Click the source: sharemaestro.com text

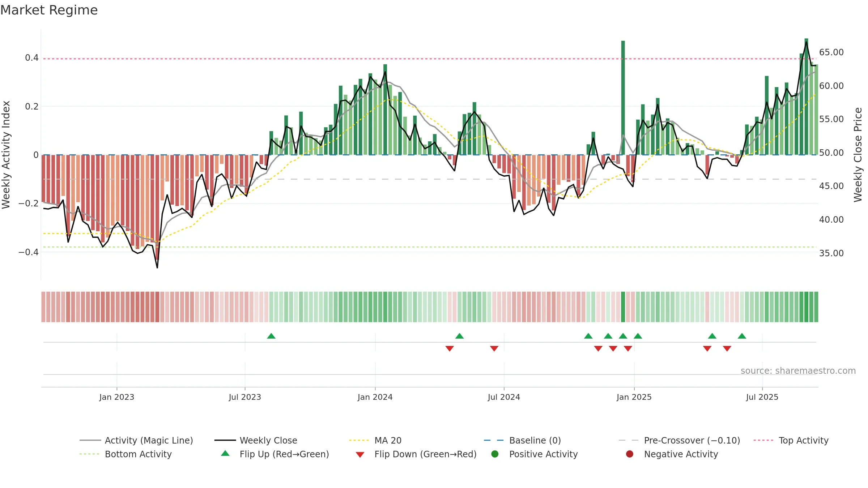click(798, 371)
